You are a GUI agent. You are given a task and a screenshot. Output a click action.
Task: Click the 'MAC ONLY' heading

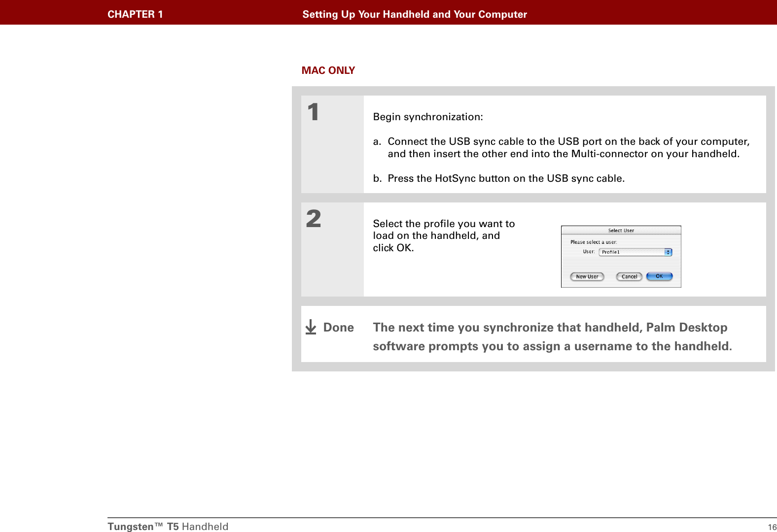[328, 70]
